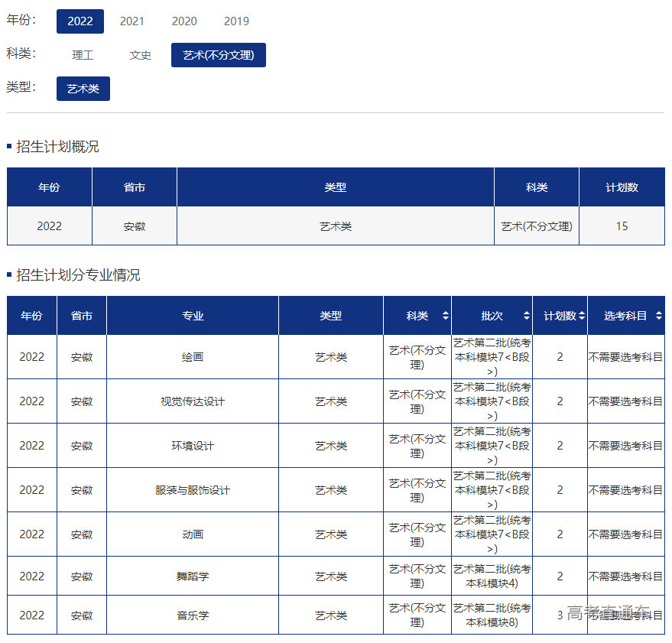Screen dimensions: 672x643
Task: Sort by 选考科目 column icon
Action: click(x=658, y=316)
